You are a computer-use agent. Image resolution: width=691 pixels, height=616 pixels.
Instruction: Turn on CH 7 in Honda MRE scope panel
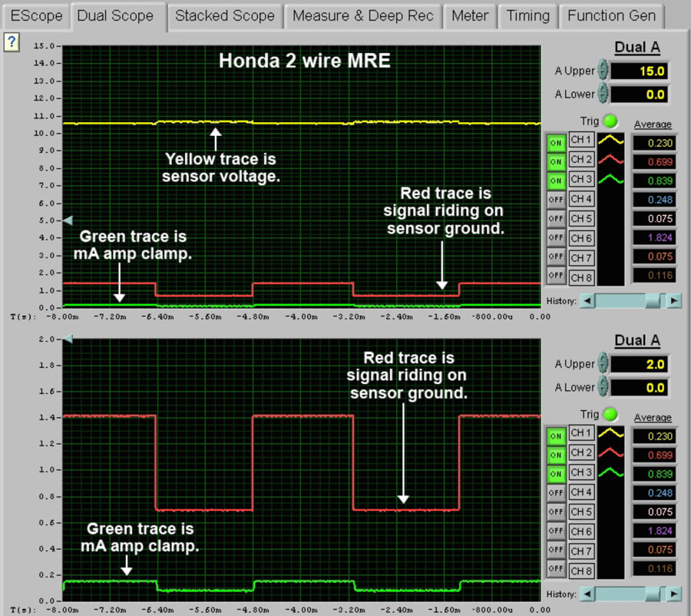pyautogui.click(x=556, y=257)
